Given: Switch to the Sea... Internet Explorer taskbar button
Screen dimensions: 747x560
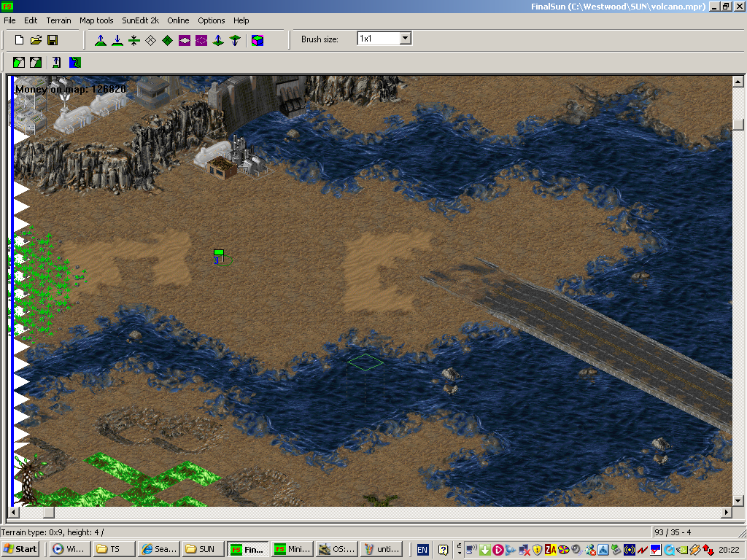Looking at the screenshot, I should 159,549.
